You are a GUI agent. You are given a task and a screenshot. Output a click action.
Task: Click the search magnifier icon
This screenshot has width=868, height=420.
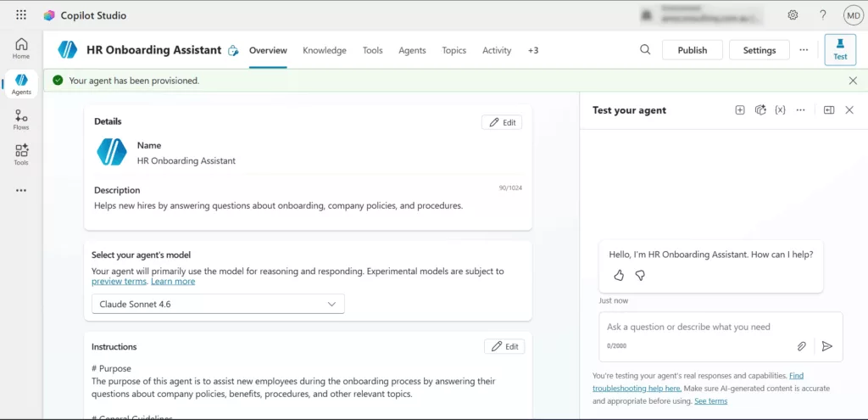tap(645, 50)
